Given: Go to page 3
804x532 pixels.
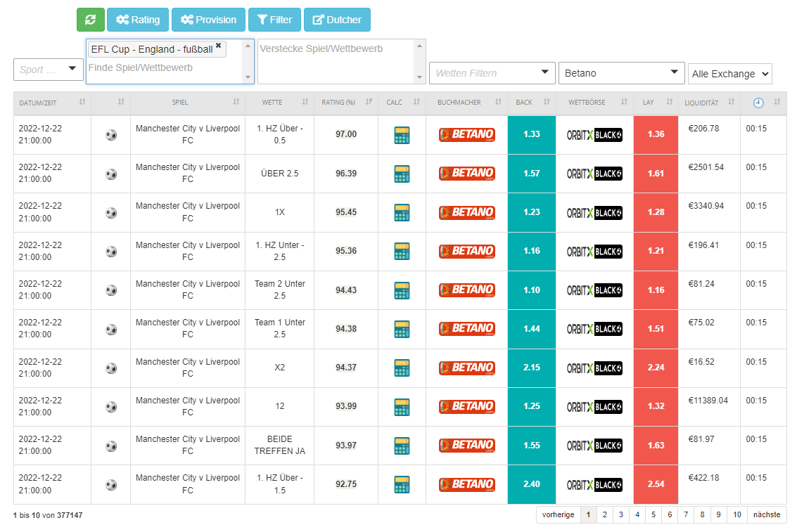Looking at the screenshot, I should pyautogui.click(x=621, y=514).
